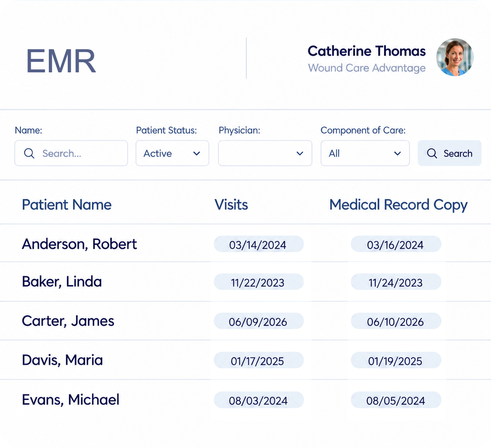Image resolution: width=491 pixels, height=448 pixels.
Task: Click the Search button
Action: 449,153
